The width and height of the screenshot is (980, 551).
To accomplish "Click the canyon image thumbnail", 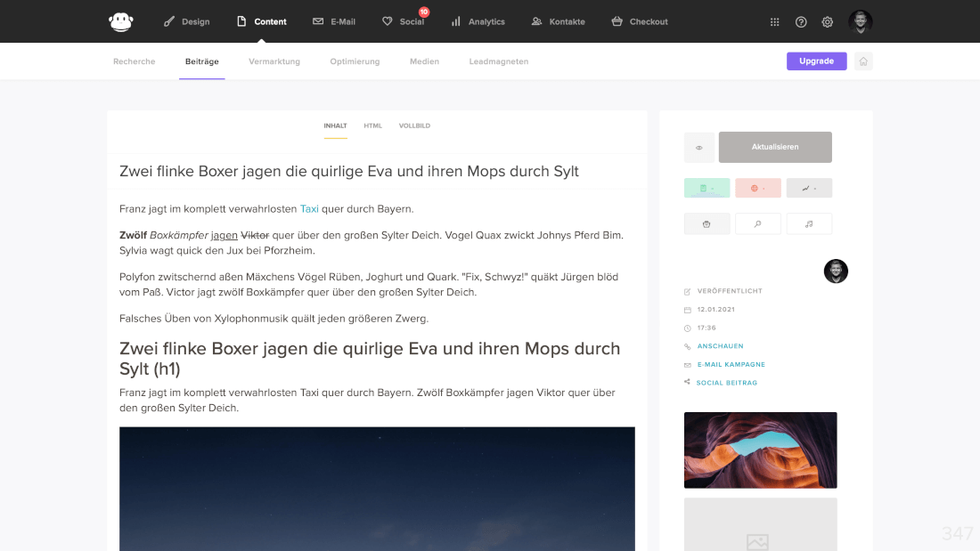I will click(x=760, y=450).
